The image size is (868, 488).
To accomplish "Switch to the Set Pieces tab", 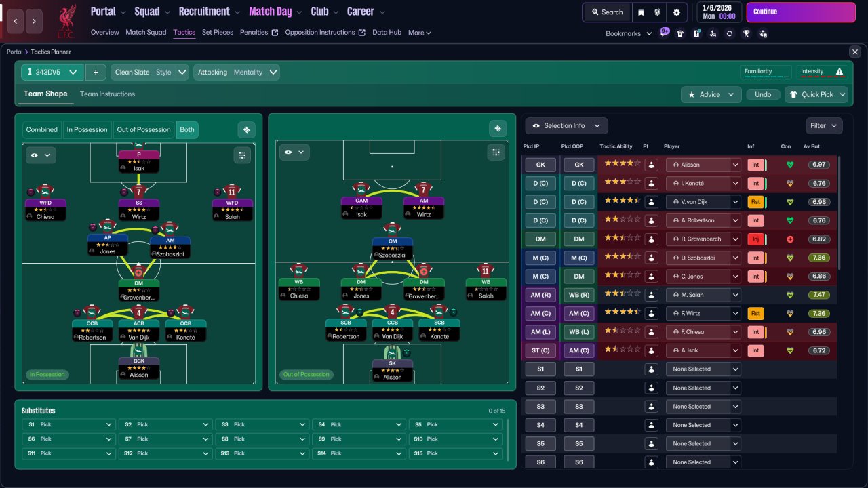I will (x=218, y=33).
